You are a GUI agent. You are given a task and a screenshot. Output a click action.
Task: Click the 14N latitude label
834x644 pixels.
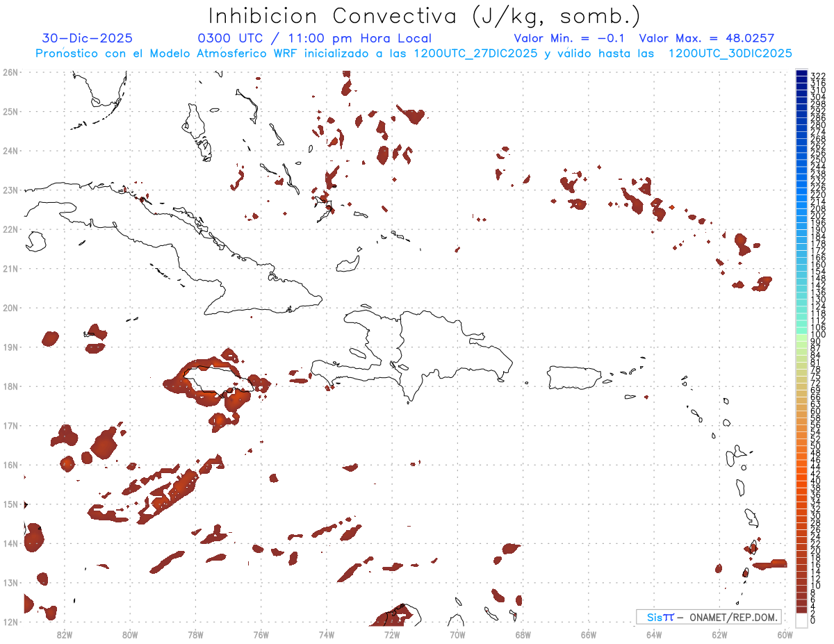[x=10, y=543]
